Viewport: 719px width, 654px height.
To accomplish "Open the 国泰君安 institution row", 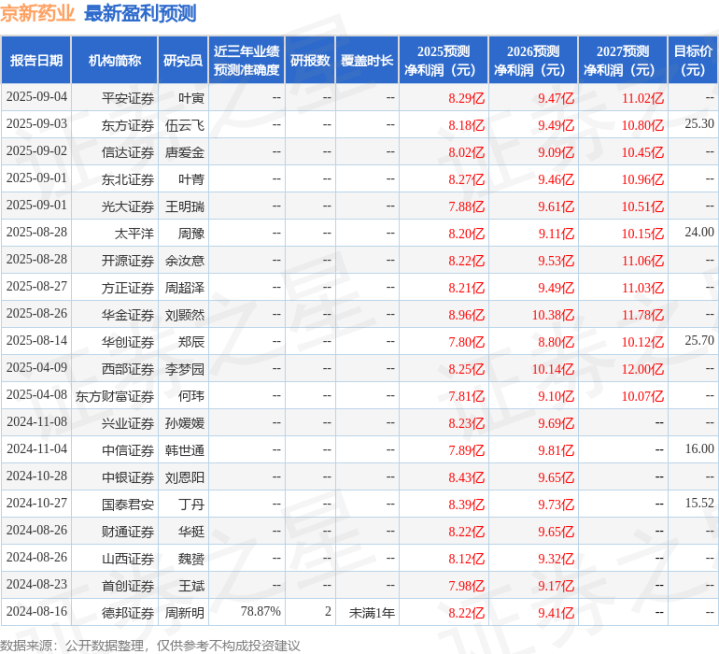I will [128, 503].
